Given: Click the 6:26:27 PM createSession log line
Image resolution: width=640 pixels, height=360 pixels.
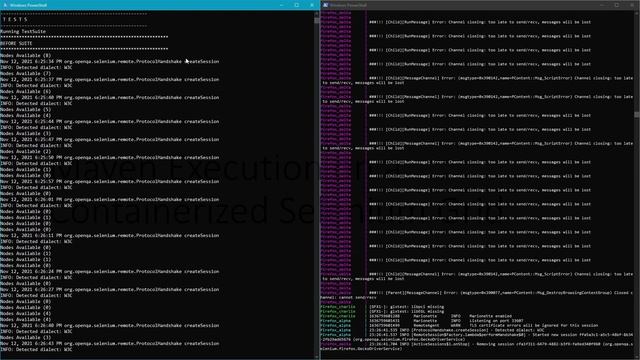Looking at the screenshot, I should [109, 289].
